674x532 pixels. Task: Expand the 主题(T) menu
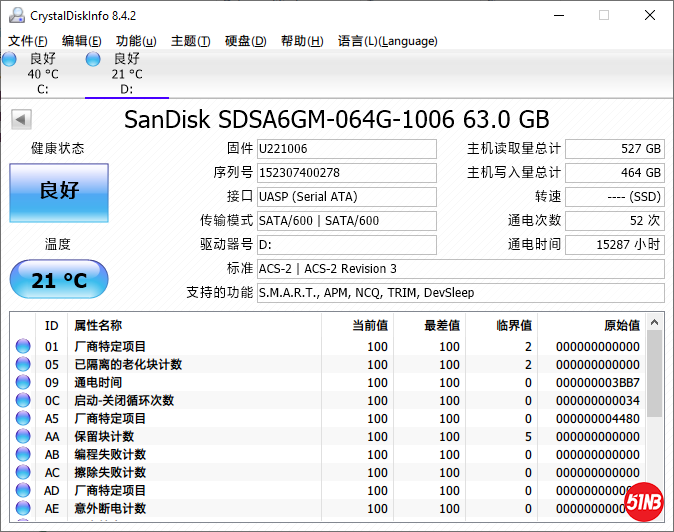click(x=190, y=41)
